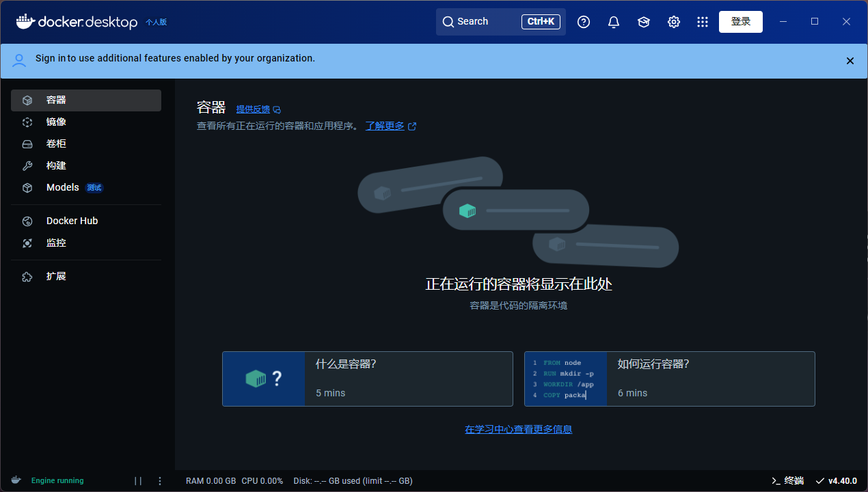The image size is (868, 492).
Task: Click the 6 mins duration text
Action: [633, 393]
